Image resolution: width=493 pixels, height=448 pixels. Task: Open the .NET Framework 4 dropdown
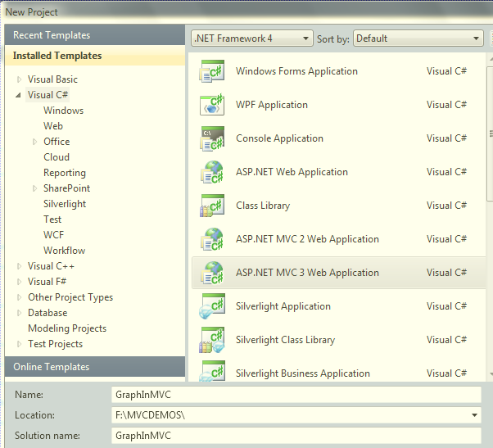click(252, 38)
